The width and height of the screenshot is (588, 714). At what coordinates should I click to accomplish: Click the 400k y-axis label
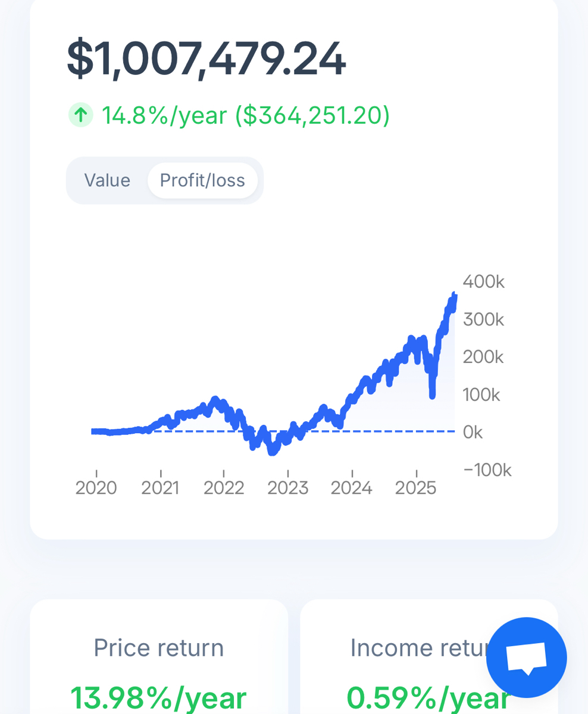click(x=484, y=282)
